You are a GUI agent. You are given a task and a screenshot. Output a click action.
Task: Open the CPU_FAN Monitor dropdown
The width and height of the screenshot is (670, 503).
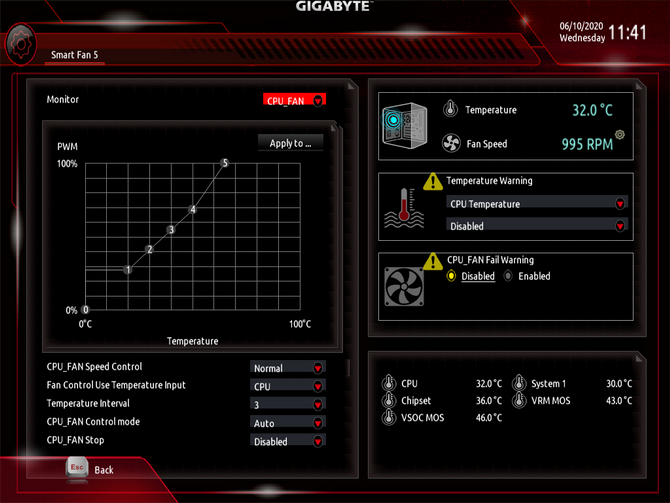click(294, 100)
